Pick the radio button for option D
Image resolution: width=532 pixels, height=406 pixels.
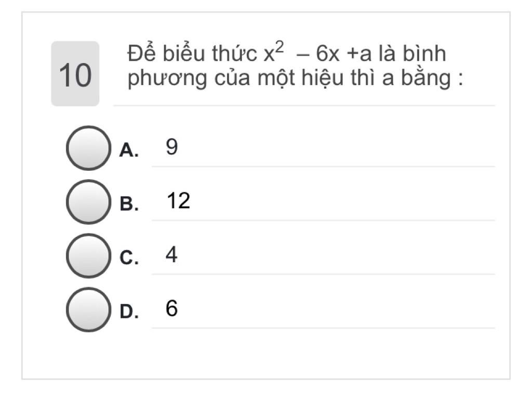[88, 309]
